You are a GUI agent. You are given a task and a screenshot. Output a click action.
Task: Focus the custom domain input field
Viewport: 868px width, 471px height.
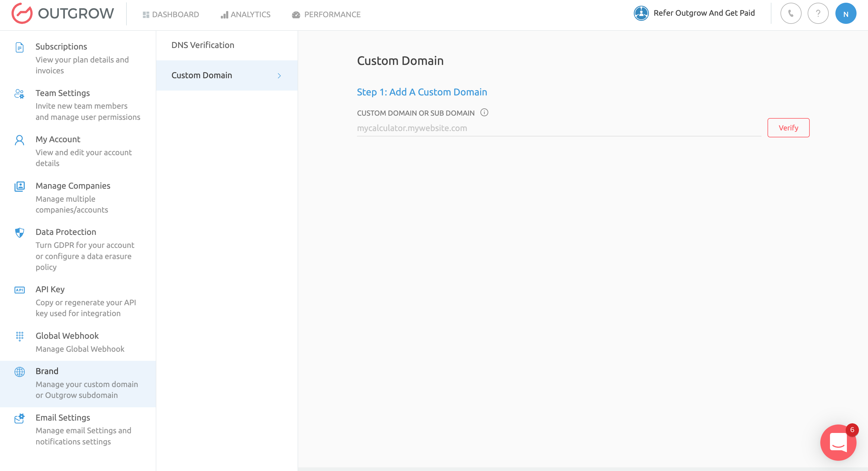tap(558, 128)
